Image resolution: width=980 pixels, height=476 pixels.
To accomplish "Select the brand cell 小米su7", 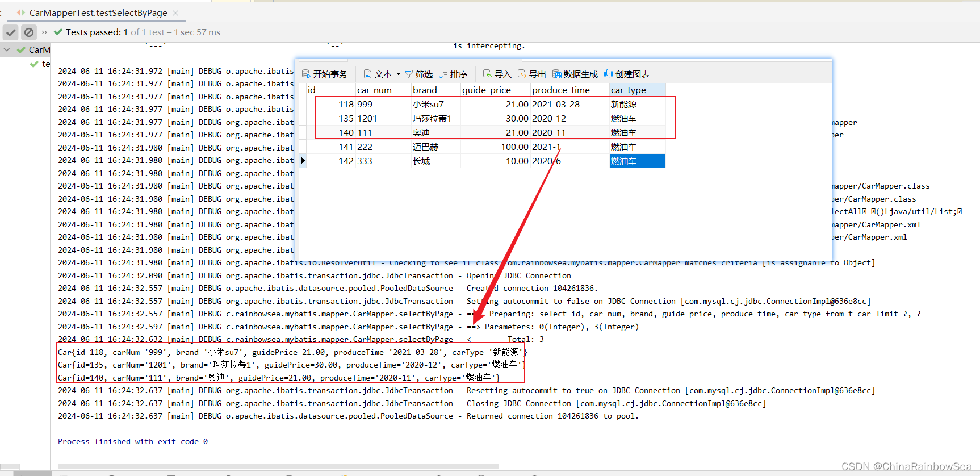I will click(436, 105).
